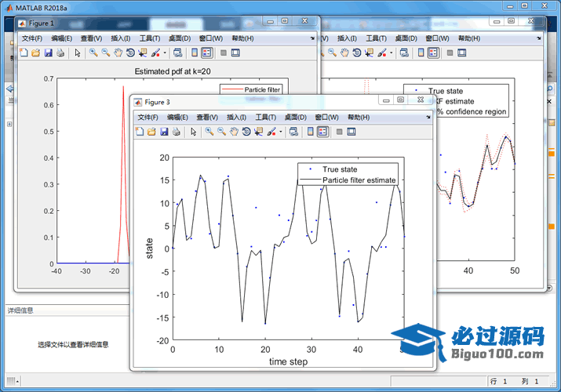The height and width of the screenshot is (392, 561).
Task: Select Zoom Out tool in Figure 1
Action: [x=105, y=53]
